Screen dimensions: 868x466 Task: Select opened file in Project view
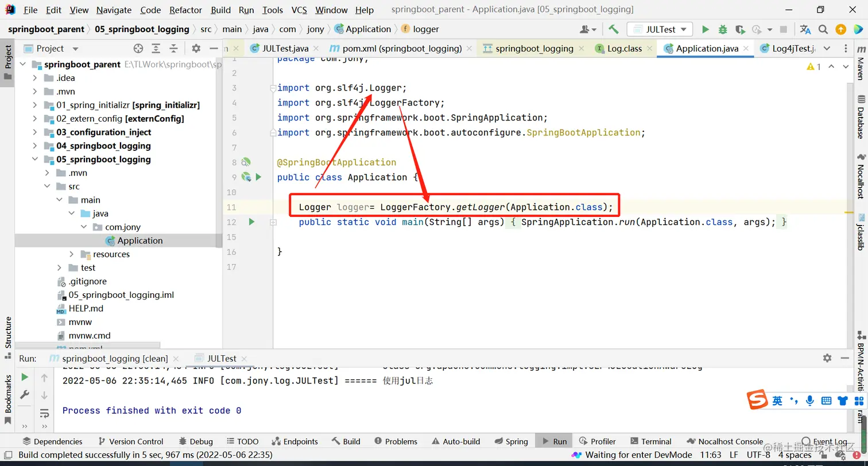tap(138, 49)
